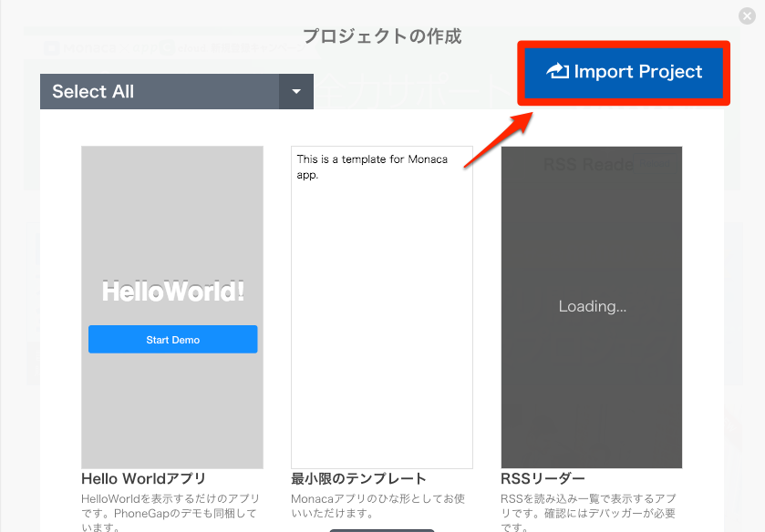The image size is (765, 532).
Task: Click the Loading... text in RSS preview
Action: tap(592, 307)
